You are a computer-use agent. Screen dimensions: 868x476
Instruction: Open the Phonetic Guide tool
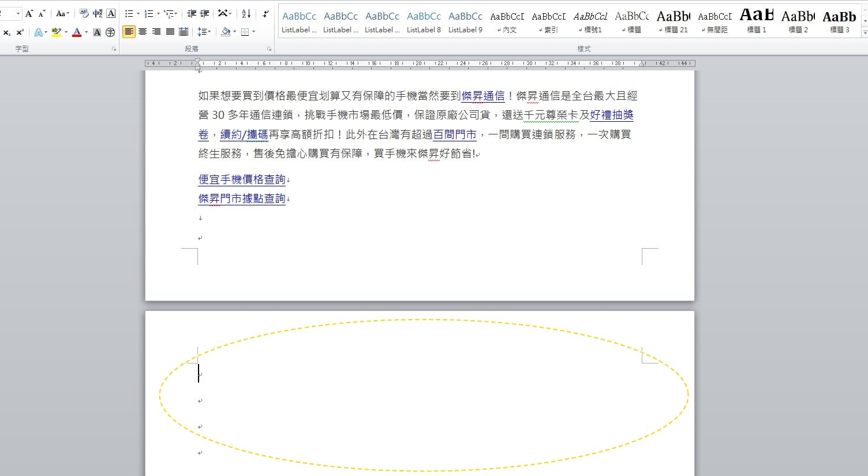click(98, 14)
